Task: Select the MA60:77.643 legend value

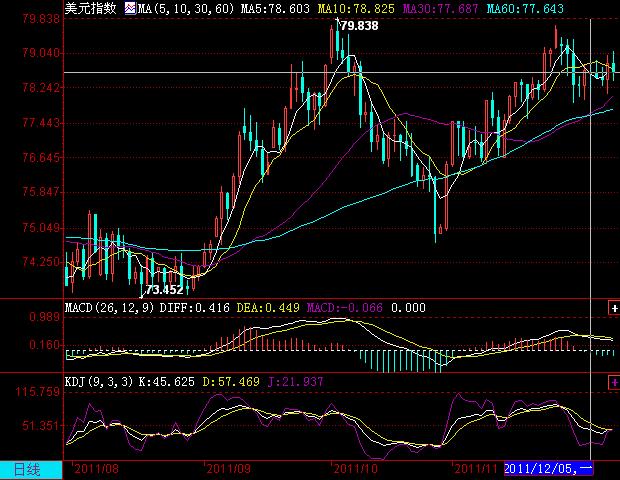Action: point(525,8)
